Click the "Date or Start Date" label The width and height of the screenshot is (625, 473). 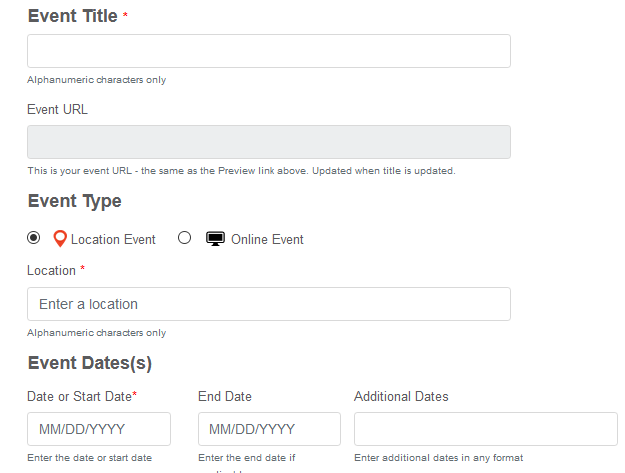(x=79, y=396)
